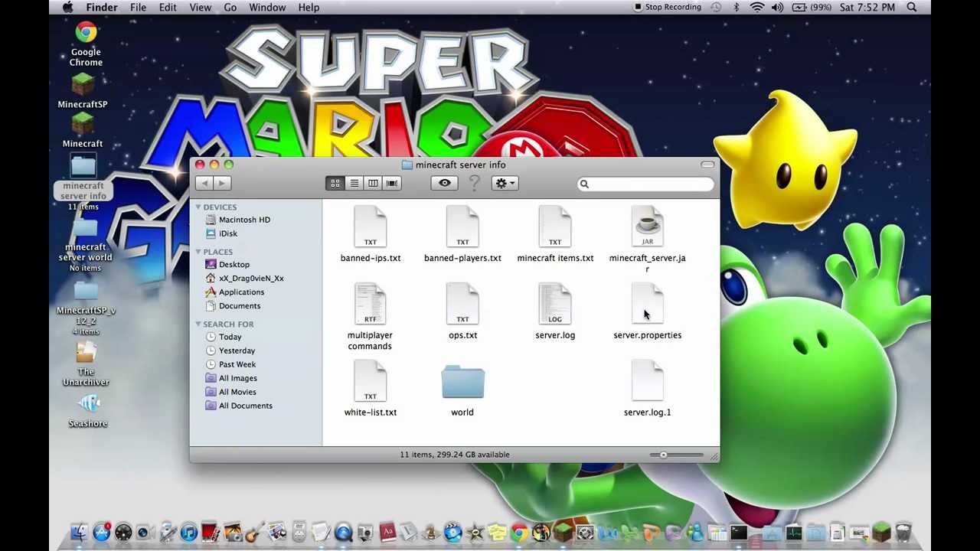The height and width of the screenshot is (551, 980).
Task: Select the minecraft_server.jar file
Action: 647,227
